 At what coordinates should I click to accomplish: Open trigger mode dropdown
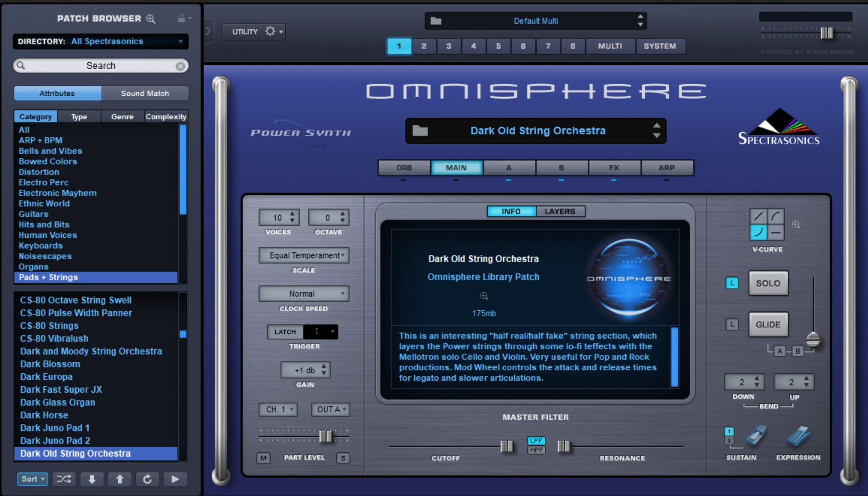pos(322,332)
